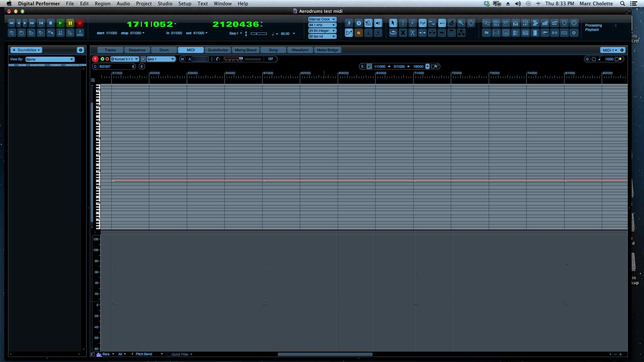Open the take 1 dropdown
Screen dimensions: 644x362
[161, 59]
